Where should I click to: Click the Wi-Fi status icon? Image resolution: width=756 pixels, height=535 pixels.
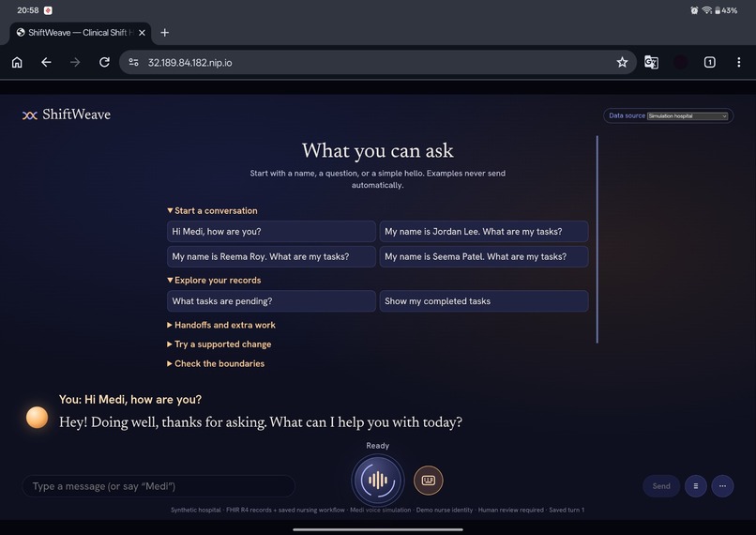706,10
